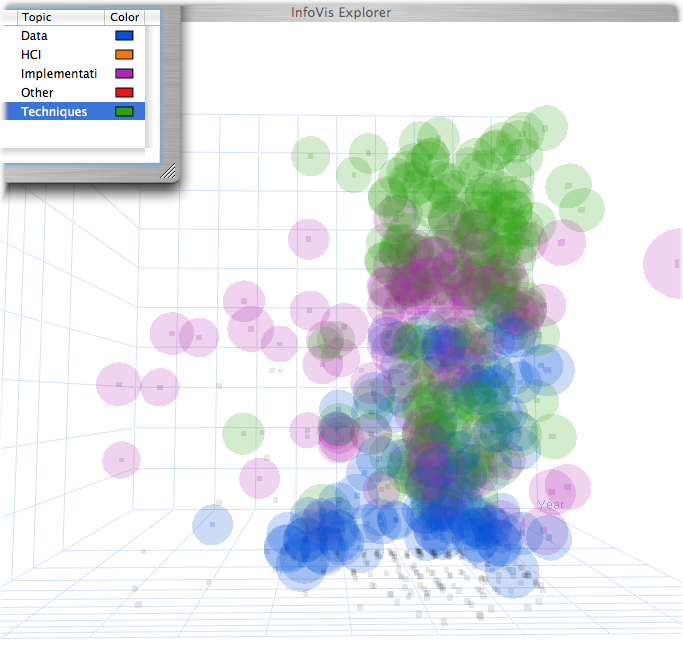Select the Data topic row
The height and width of the screenshot is (648, 683).
coord(73,36)
